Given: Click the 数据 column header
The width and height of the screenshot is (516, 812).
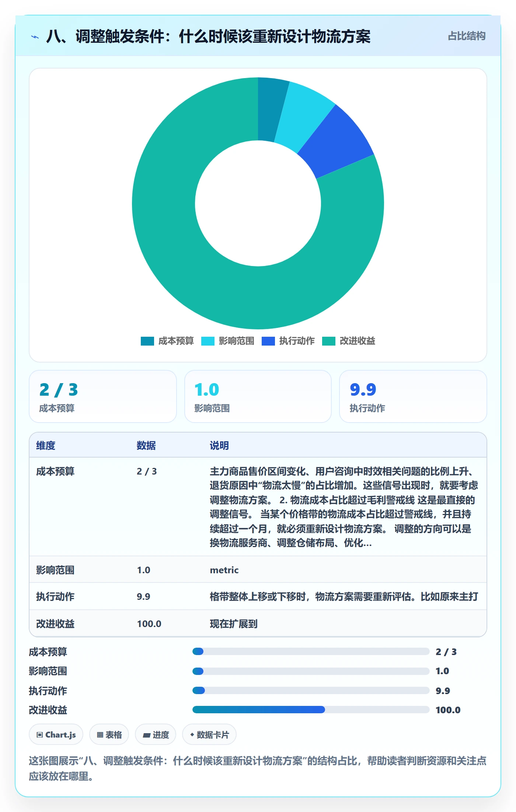Looking at the screenshot, I should pos(146,445).
